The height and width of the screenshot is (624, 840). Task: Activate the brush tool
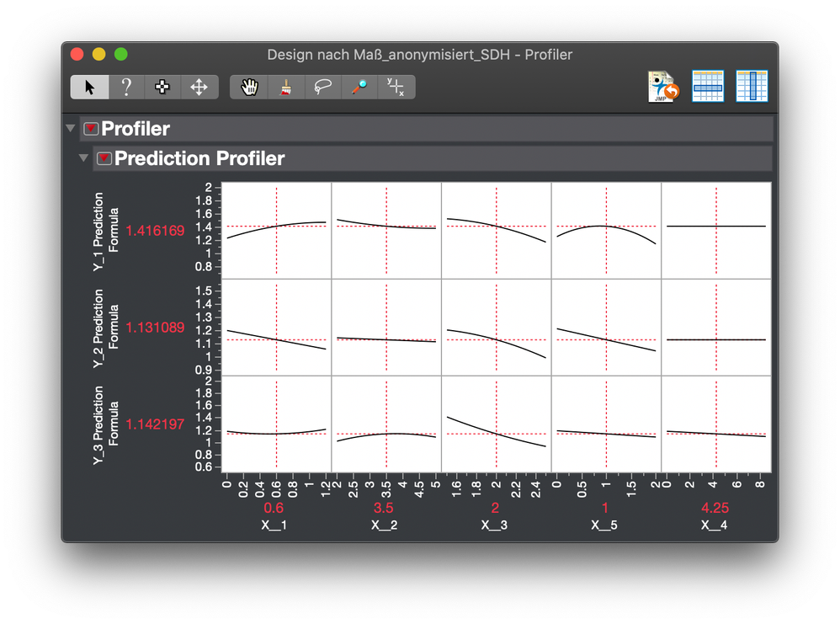pos(285,86)
